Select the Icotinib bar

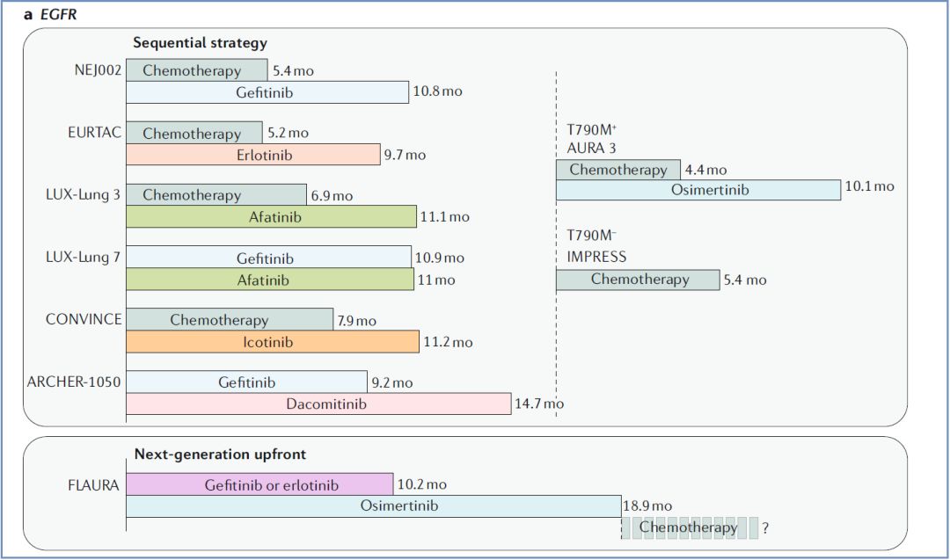point(273,341)
